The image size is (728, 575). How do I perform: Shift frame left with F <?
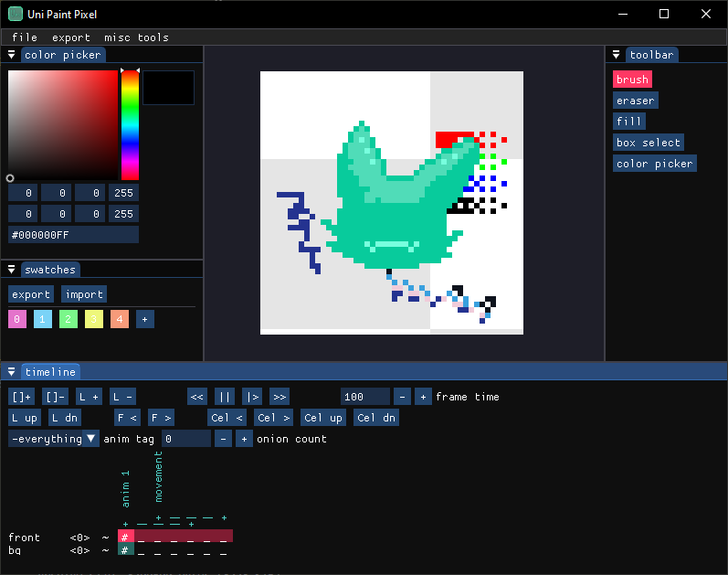pyautogui.click(x=127, y=418)
